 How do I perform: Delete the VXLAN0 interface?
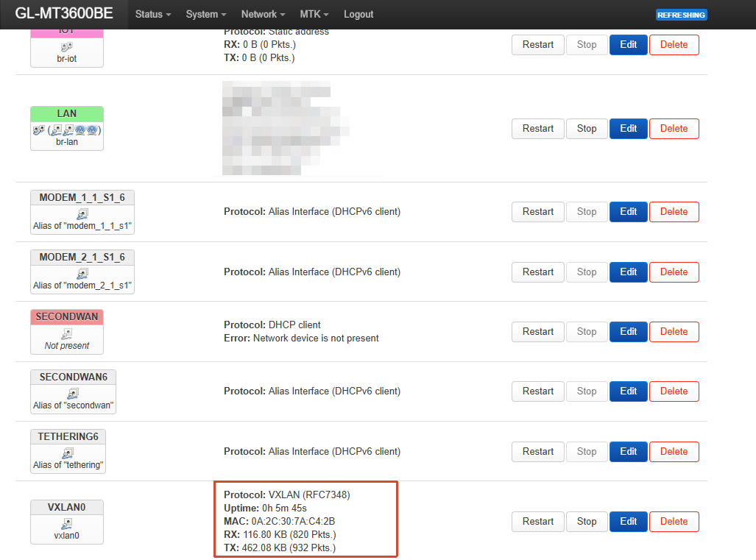coord(674,522)
